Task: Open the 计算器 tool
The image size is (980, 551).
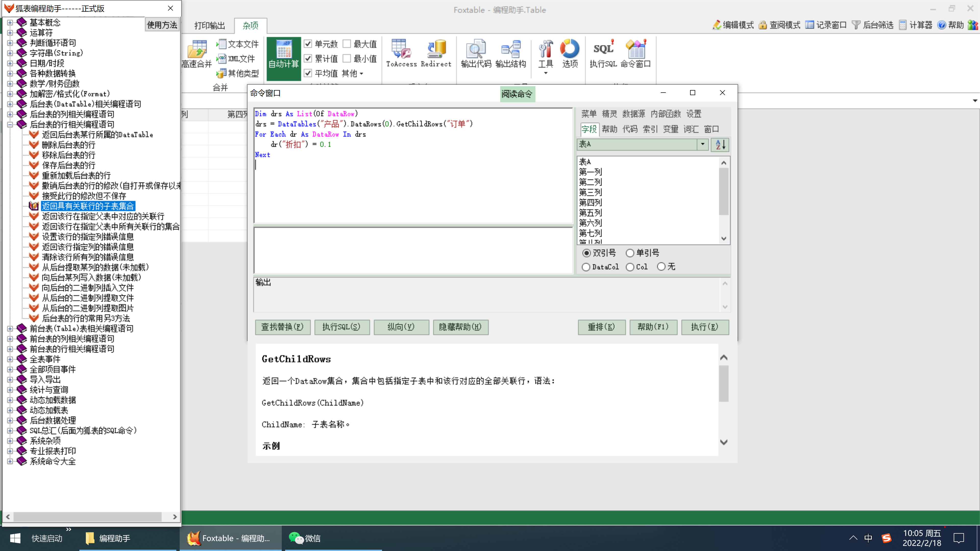Action: coord(915,25)
